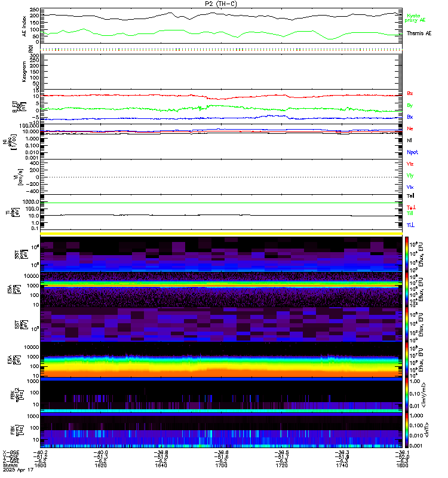The width and height of the screenshot is (448, 478).
Task: Click the yellow bar above the SST ions panel
Action: coord(221,234)
